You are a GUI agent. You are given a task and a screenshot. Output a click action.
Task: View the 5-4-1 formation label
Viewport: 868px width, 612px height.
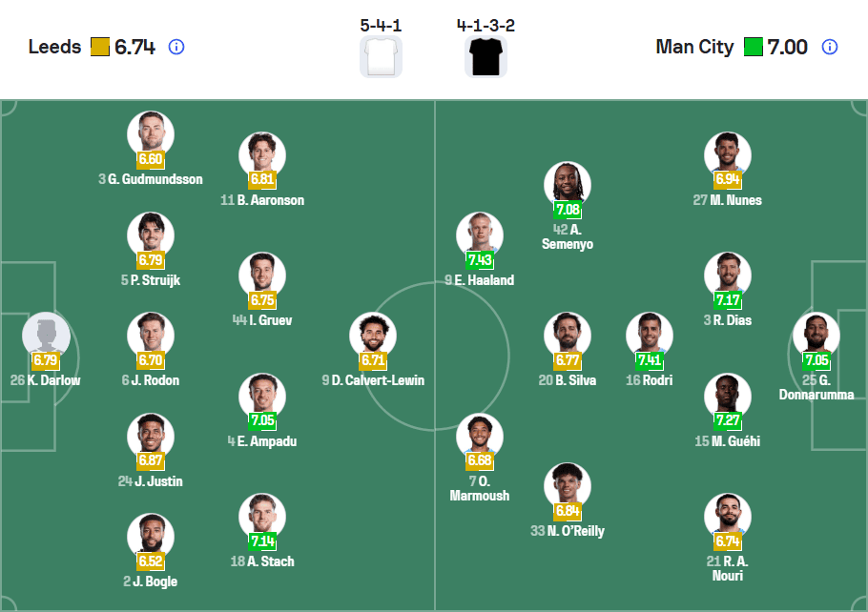(x=381, y=24)
